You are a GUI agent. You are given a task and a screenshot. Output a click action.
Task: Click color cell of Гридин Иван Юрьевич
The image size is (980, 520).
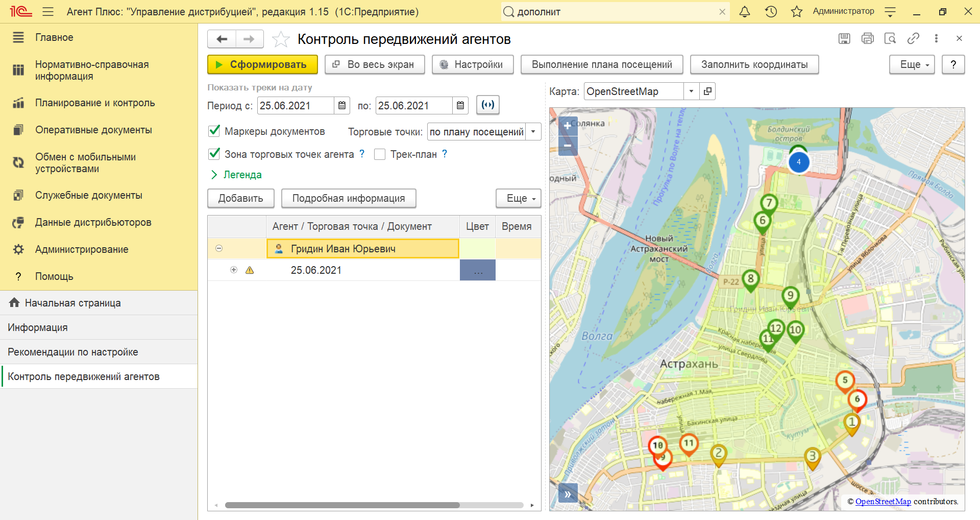[x=478, y=248]
